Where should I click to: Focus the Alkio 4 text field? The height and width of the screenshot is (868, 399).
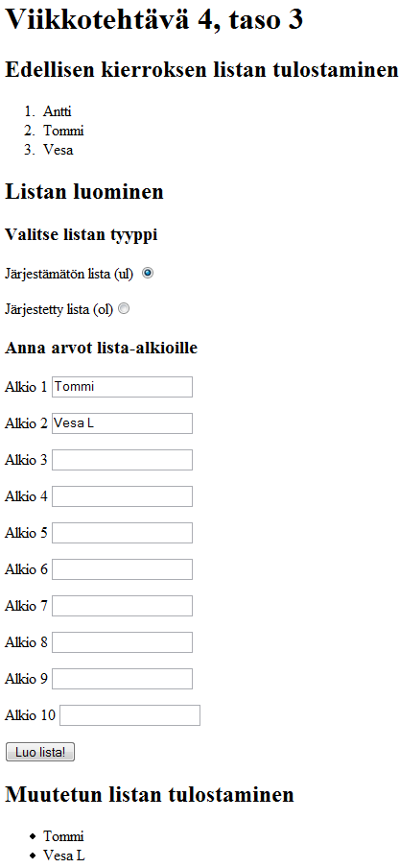[122, 496]
